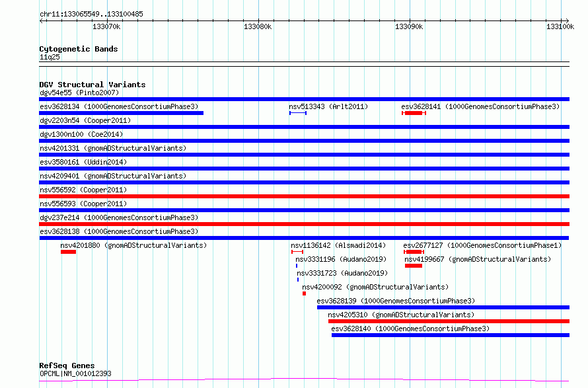The width and height of the screenshot is (588, 388).
Task: Select the red esv2677127 variant bar
Action: point(414,252)
